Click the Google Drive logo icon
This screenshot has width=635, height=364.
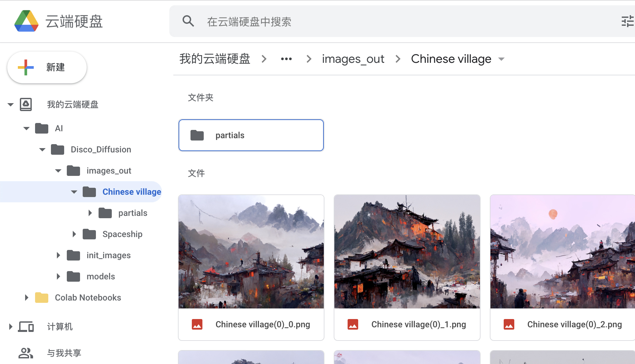point(26,21)
